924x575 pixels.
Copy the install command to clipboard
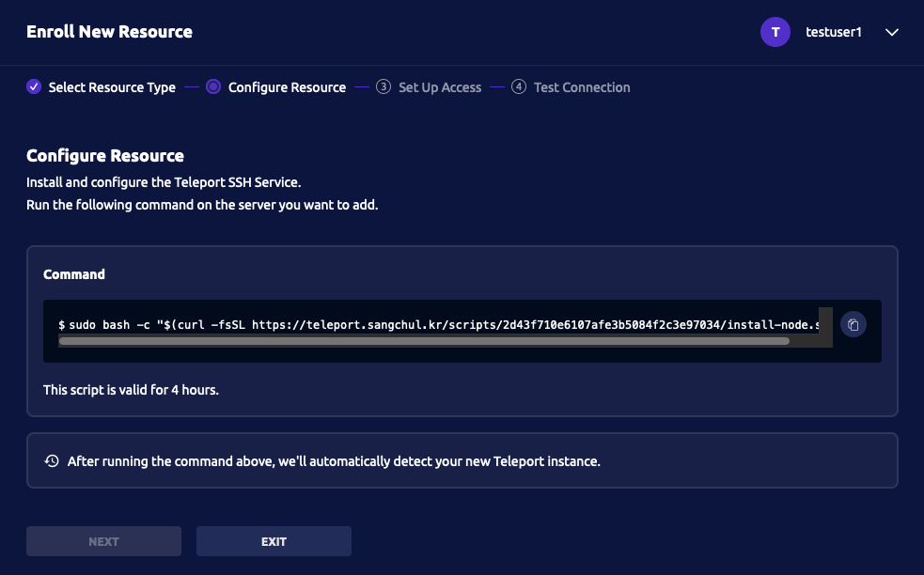(x=853, y=325)
